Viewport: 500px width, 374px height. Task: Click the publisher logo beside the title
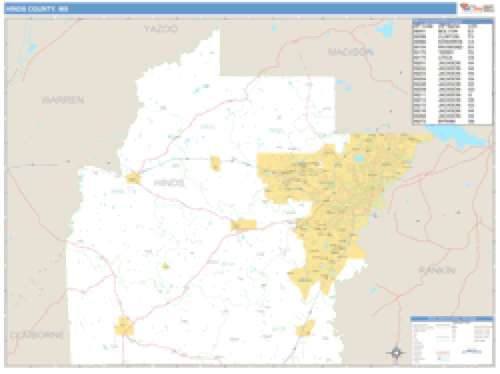(x=477, y=8)
